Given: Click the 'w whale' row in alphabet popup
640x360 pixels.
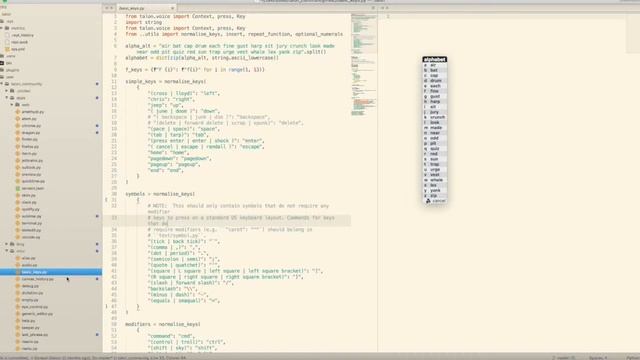Looking at the screenshot, I should [435, 180].
